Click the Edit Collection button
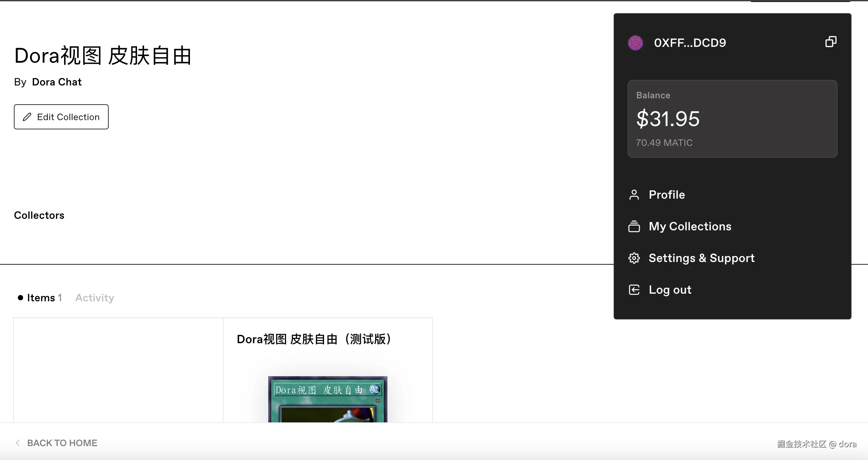Screen dimensions: 868x460 pos(61,116)
